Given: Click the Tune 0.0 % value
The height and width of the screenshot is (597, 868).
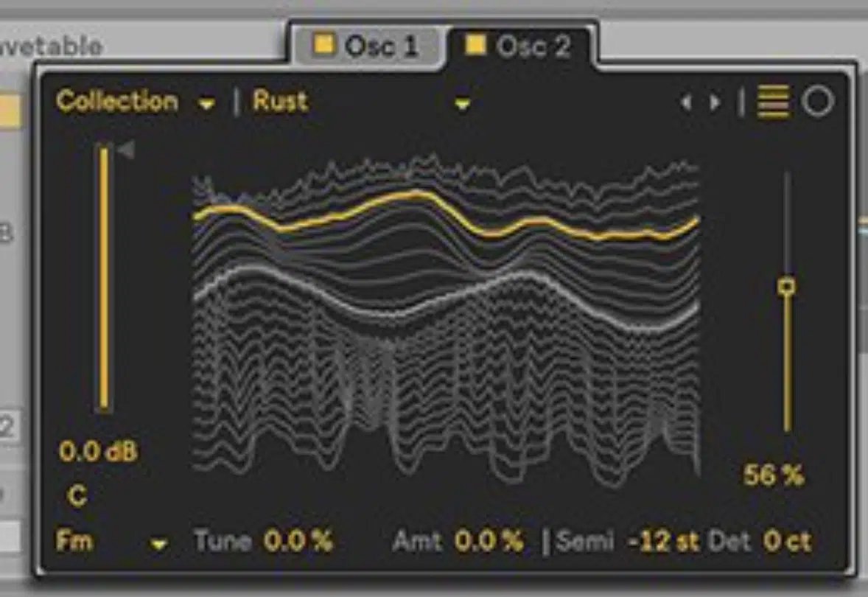Looking at the screenshot, I should tap(299, 541).
